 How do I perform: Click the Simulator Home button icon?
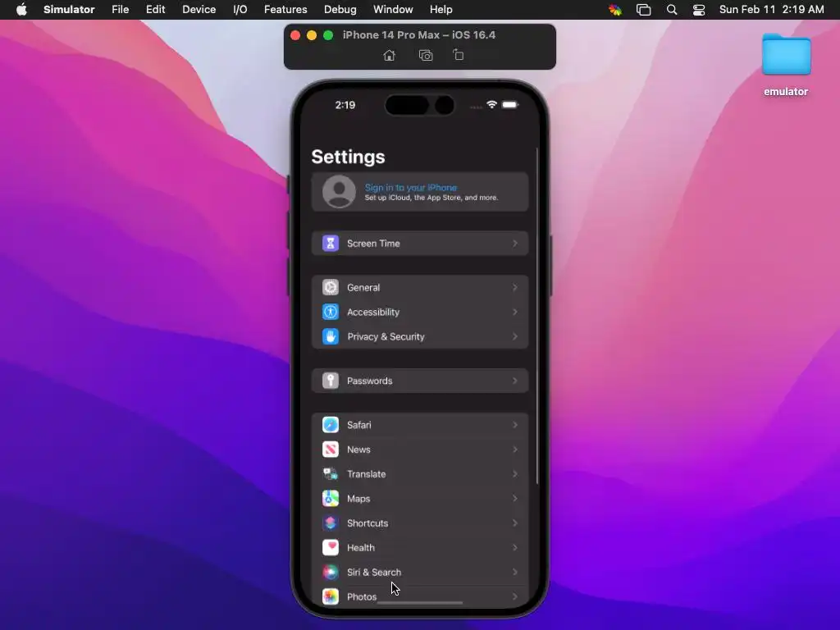click(x=390, y=55)
